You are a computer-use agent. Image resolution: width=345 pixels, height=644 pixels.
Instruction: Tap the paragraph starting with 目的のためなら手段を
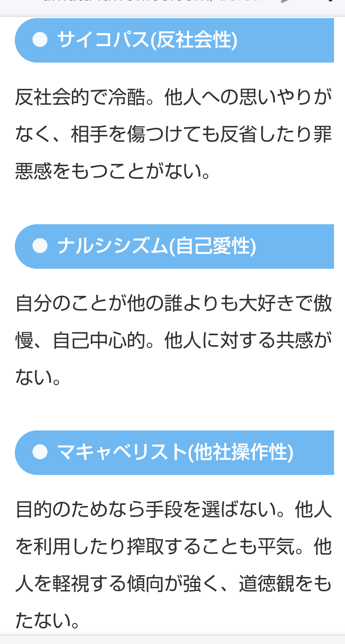tap(173, 565)
